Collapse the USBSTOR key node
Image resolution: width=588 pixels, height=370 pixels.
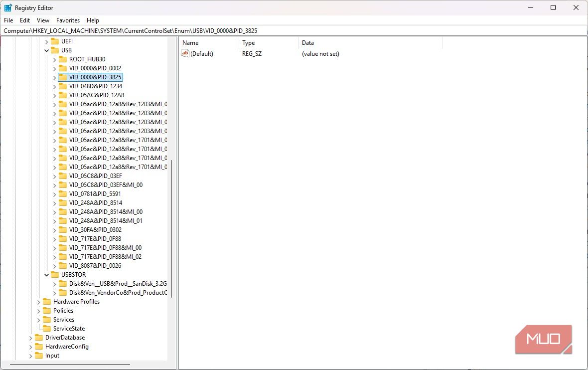[46, 275]
